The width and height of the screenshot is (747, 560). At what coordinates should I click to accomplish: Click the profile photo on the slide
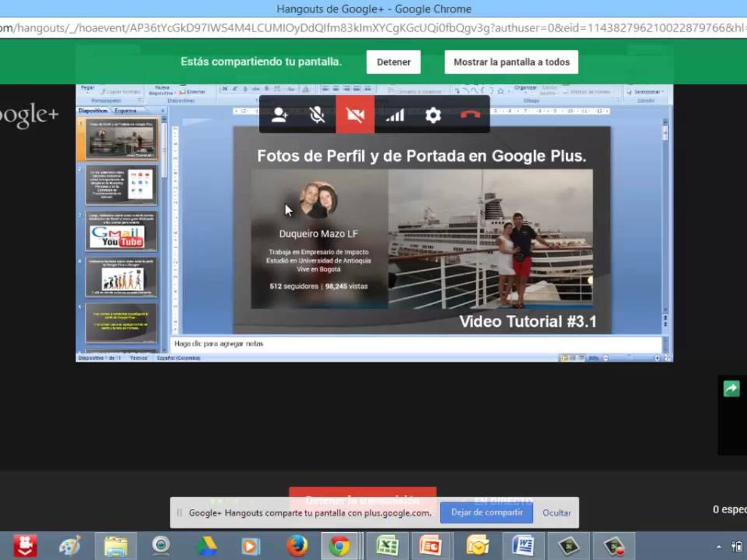click(318, 200)
